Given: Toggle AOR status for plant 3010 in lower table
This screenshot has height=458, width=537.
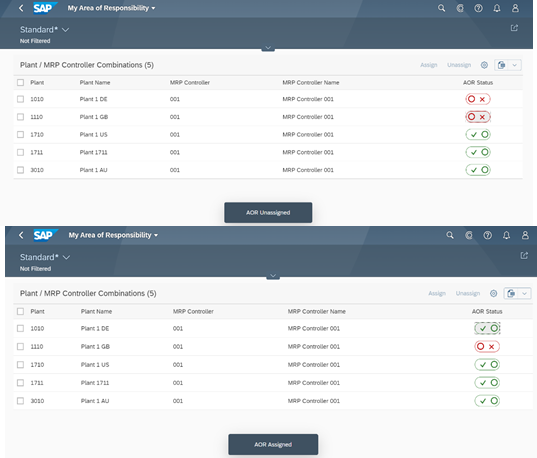Looking at the screenshot, I should coord(487,401).
